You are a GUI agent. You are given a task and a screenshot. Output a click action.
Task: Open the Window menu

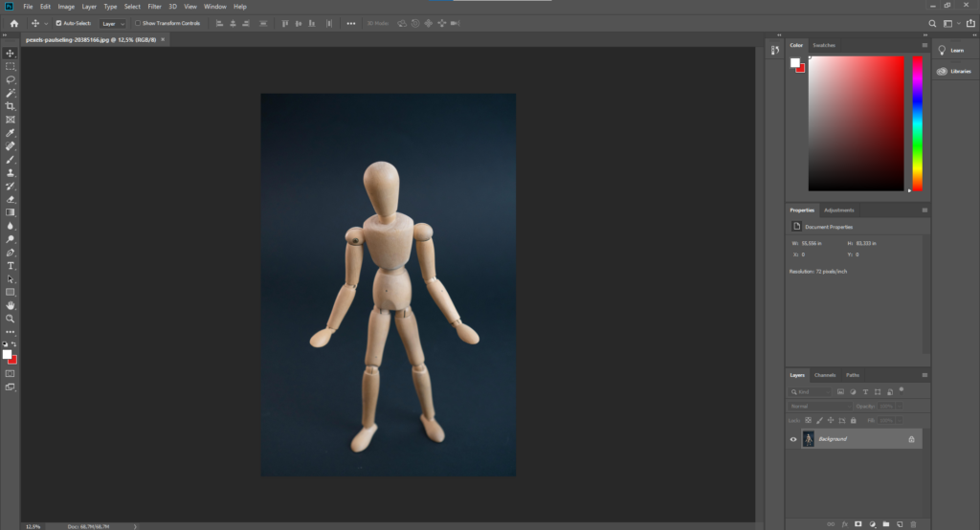(215, 7)
